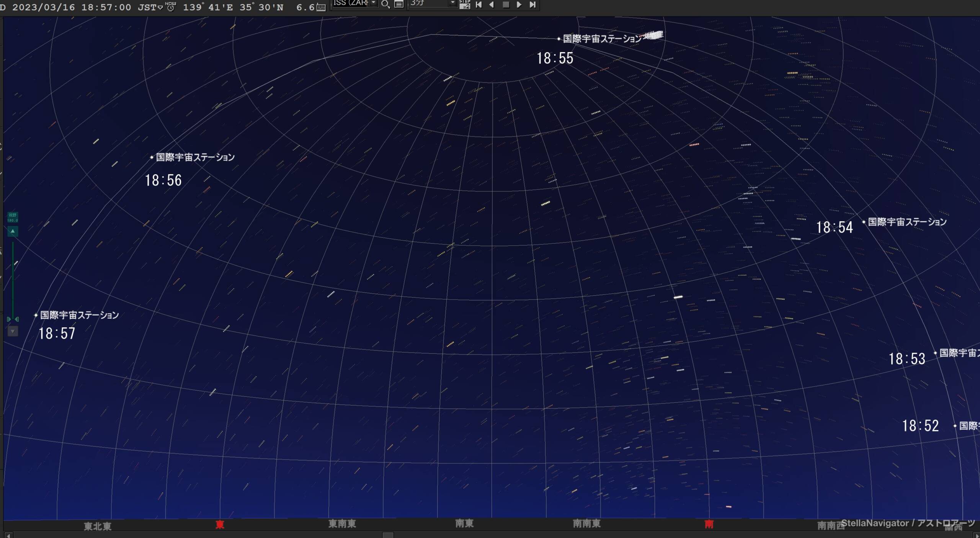
Task: Toggle the STEP x2 speed icon
Action: point(465,4)
